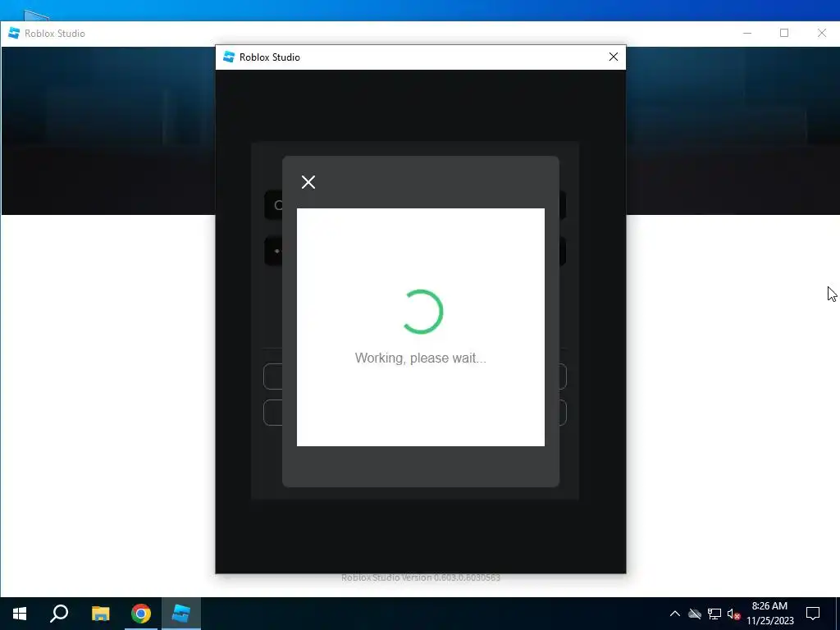Click the muted volume tray icon
The height and width of the screenshot is (630, 840).
pos(733,614)
